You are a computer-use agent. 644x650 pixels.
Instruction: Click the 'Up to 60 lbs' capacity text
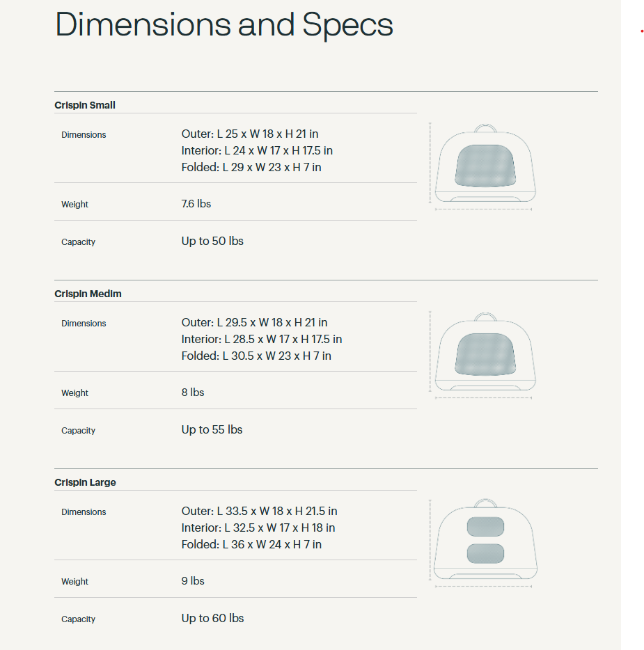[x=212, y=618]
